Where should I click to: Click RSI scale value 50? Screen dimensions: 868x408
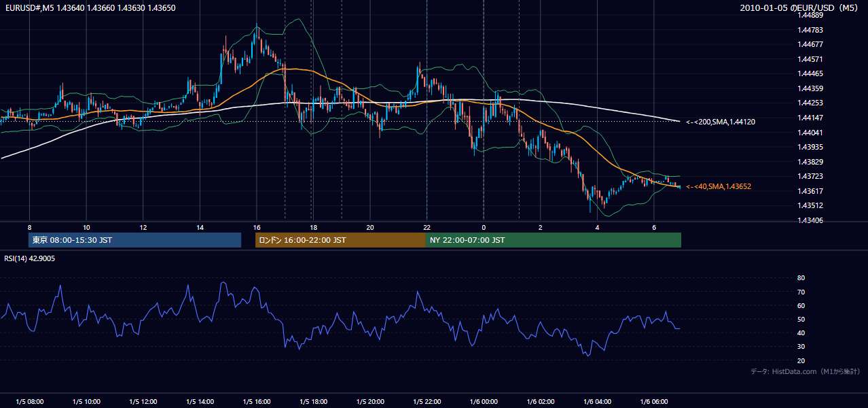pos(801,319)
